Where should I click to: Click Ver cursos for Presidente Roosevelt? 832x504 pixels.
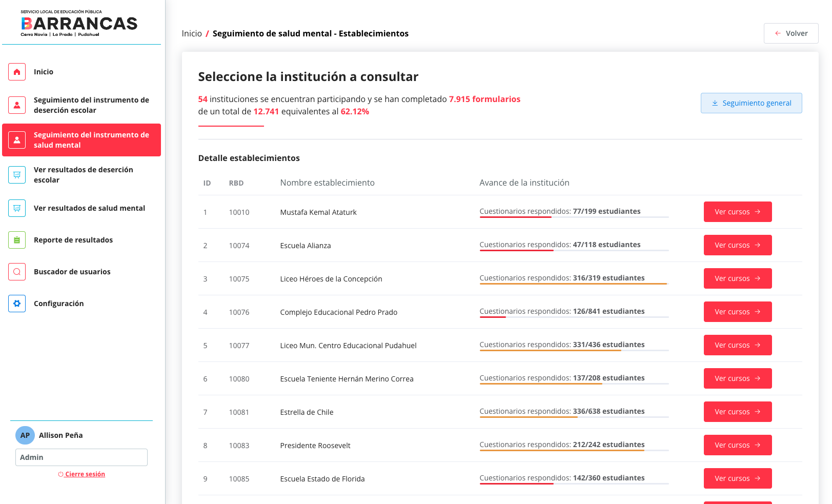pos(738,445)
